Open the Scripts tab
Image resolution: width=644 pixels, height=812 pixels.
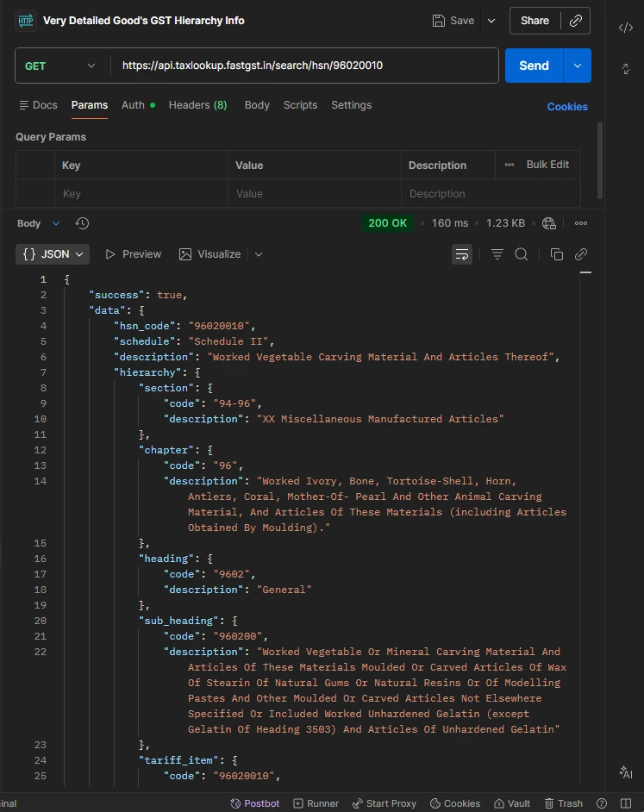300,105
